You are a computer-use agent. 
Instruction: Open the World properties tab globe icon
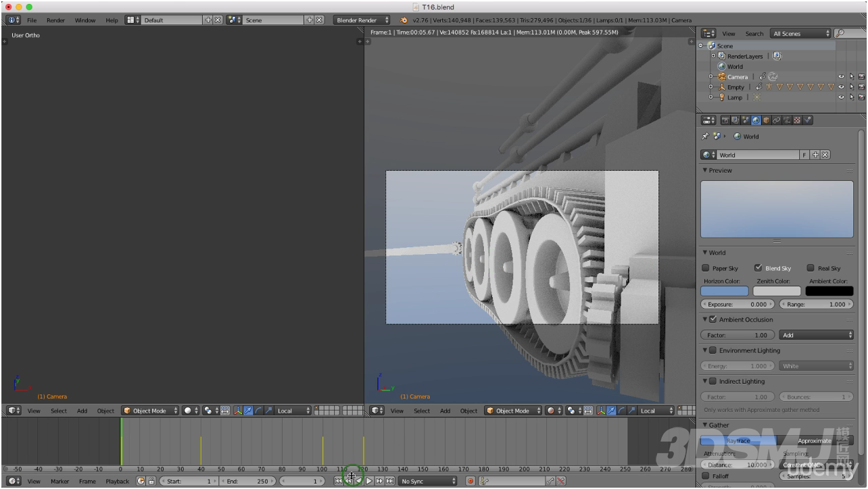[x=756, y=120]
